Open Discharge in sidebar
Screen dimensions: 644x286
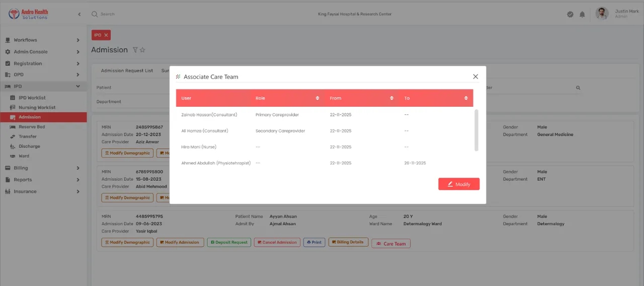click(29, 146)
